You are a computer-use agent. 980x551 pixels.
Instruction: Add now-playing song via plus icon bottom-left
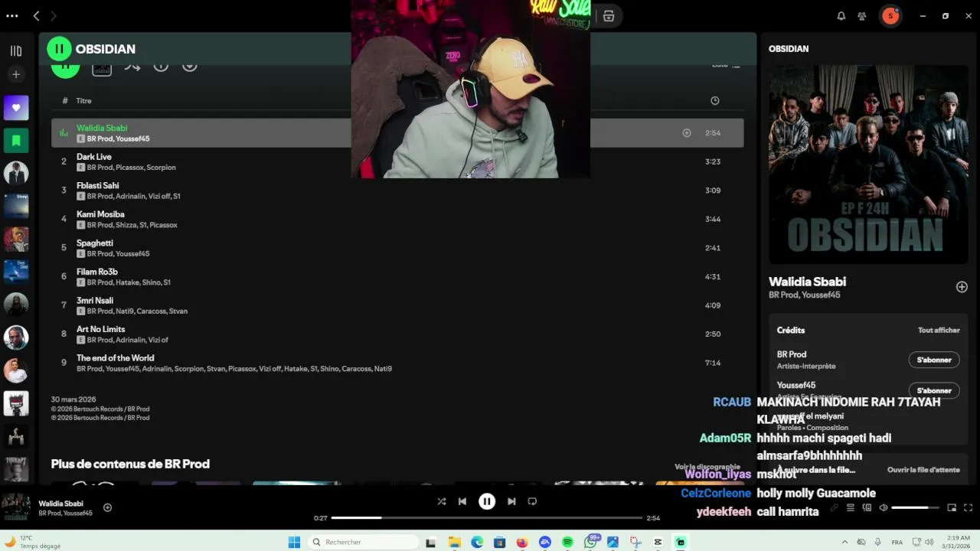[107, 508]
